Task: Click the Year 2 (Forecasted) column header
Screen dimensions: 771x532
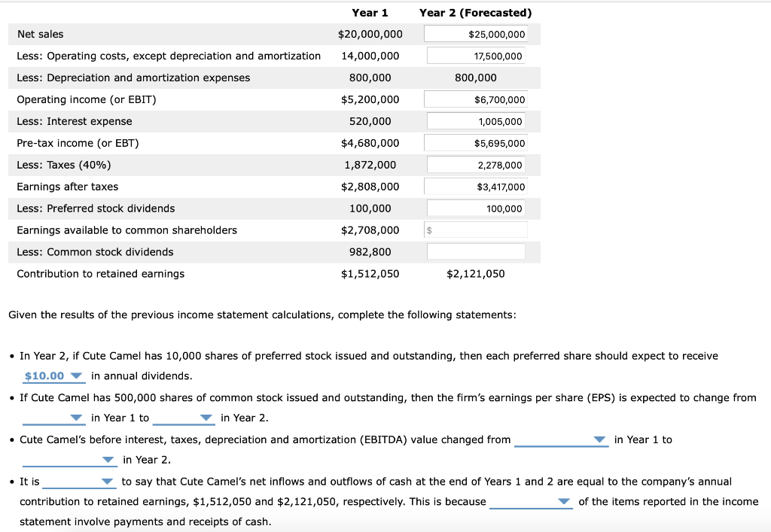Action: 476,12
